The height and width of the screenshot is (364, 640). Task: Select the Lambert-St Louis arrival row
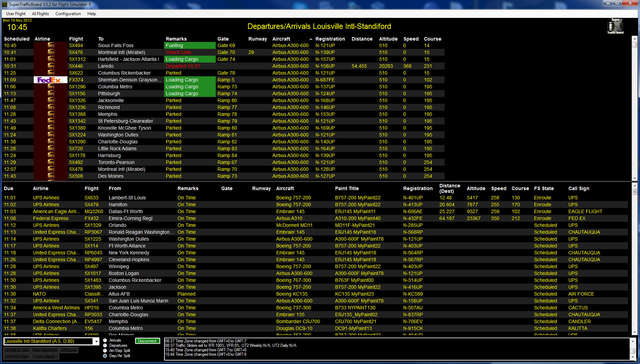[x=315, y=198]
